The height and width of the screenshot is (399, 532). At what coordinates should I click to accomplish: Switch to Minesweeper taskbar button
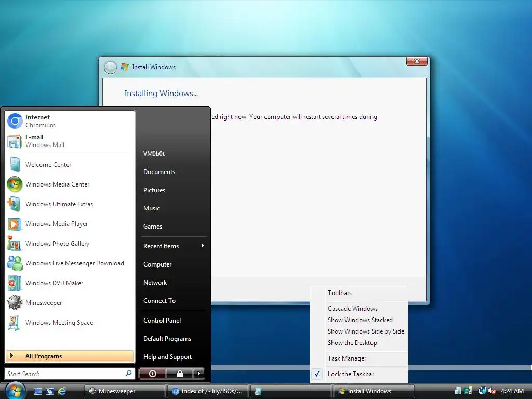pyautogui.click(x=124, y=391)
